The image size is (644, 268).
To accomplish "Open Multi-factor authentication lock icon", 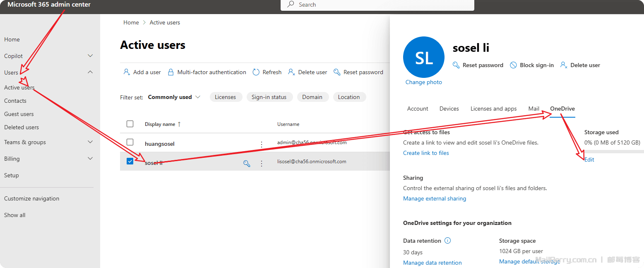I will [x=171, y=72].
